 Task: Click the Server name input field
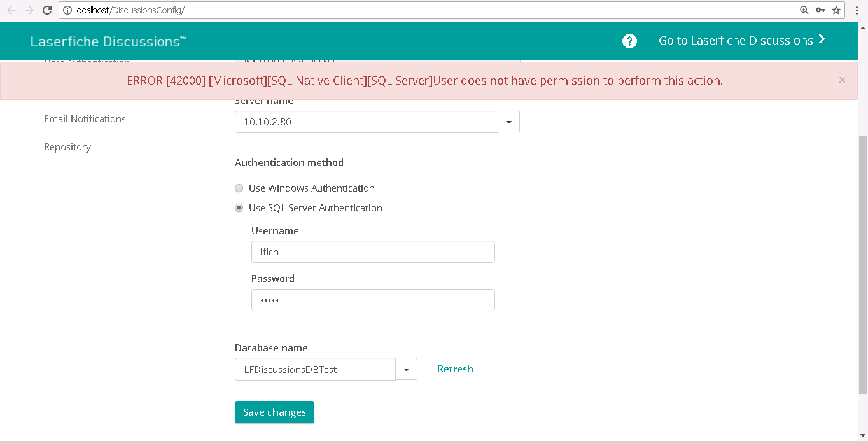click(367, 122)
